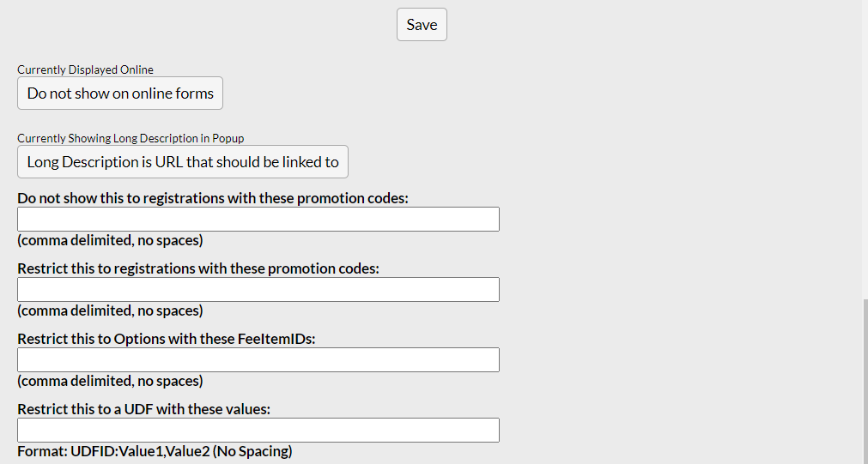Click the 'Restrict this to registrations' promotion codes input
Image resolution: width=868 pixels, height=464 pixels.
click(258, 289)
